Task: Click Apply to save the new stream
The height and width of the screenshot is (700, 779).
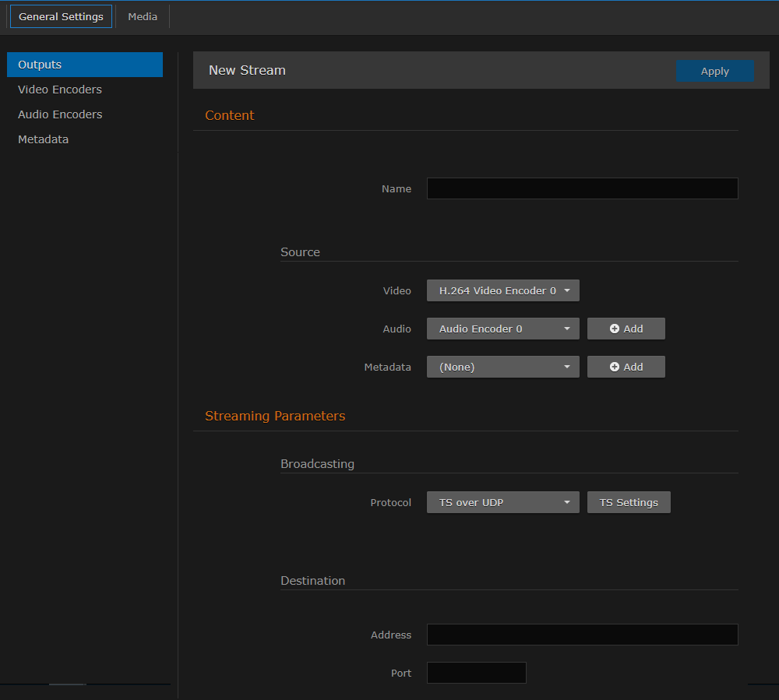Action: tap(714, 71)
